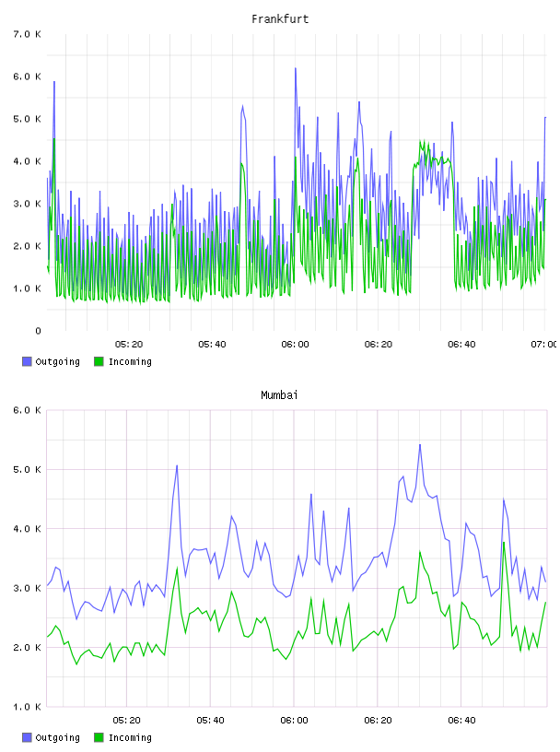Image resolution: width=560 pixels, height=752 pixels.
Task: Click the 06:00 time label in Frankfurt chart
Action: [296, 345]
